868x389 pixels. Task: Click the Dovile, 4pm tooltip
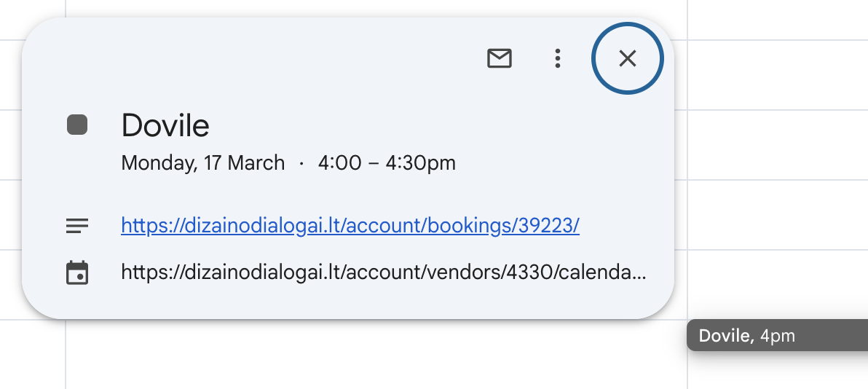777,336
